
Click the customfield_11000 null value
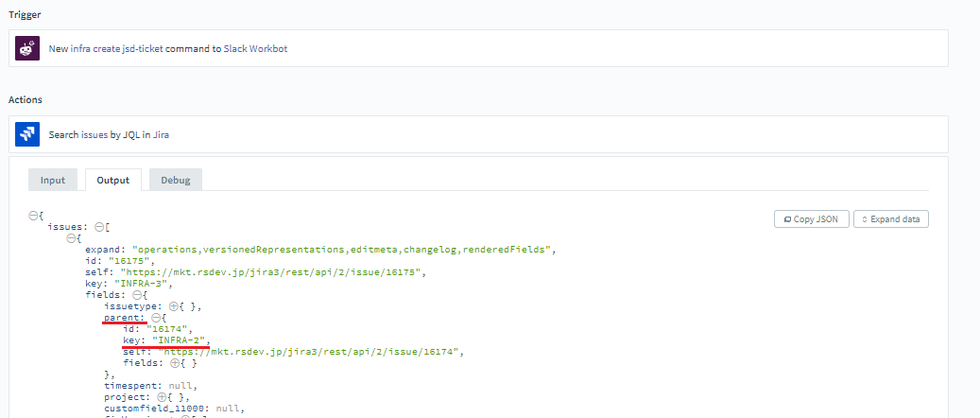[228, 408]
